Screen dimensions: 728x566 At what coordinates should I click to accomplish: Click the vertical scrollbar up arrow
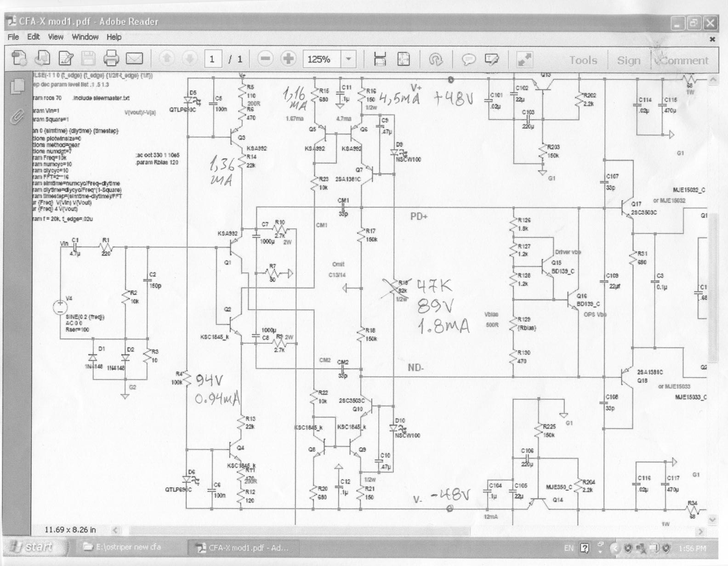713,79
